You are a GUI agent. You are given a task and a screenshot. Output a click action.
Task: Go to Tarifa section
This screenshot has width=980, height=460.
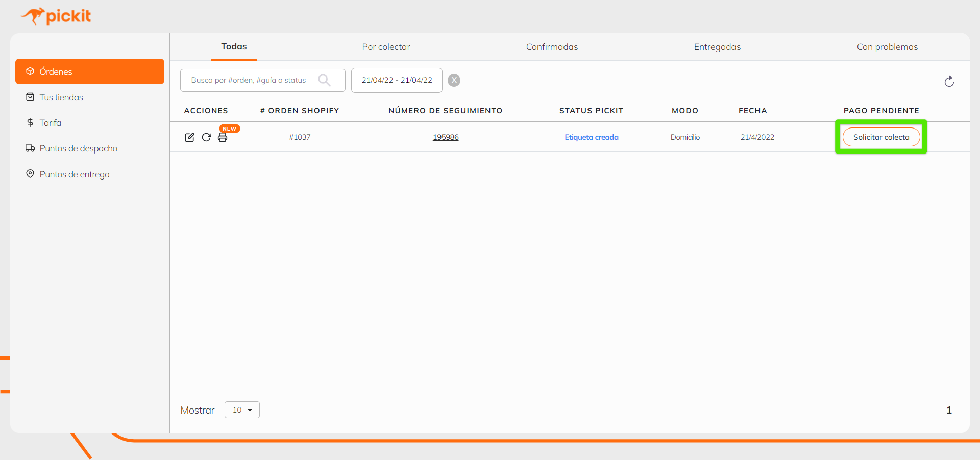pyautogui.click(x=50, y=123)
